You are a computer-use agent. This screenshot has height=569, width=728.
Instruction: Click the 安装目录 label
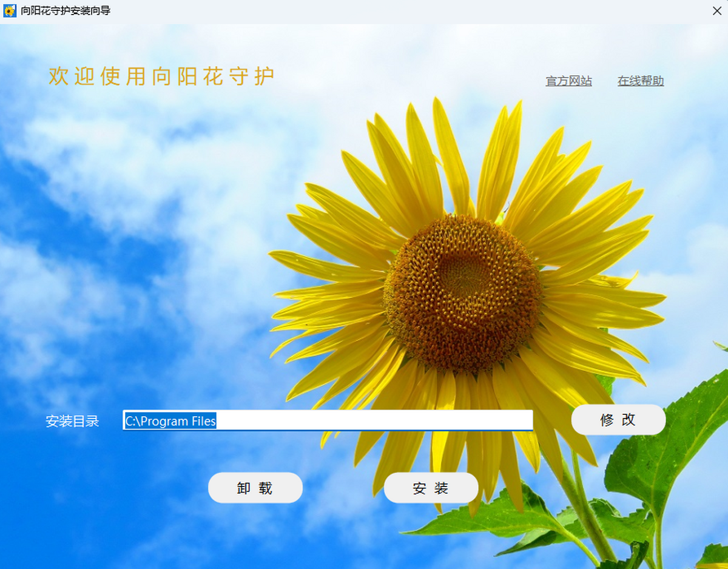click(72, 422)
